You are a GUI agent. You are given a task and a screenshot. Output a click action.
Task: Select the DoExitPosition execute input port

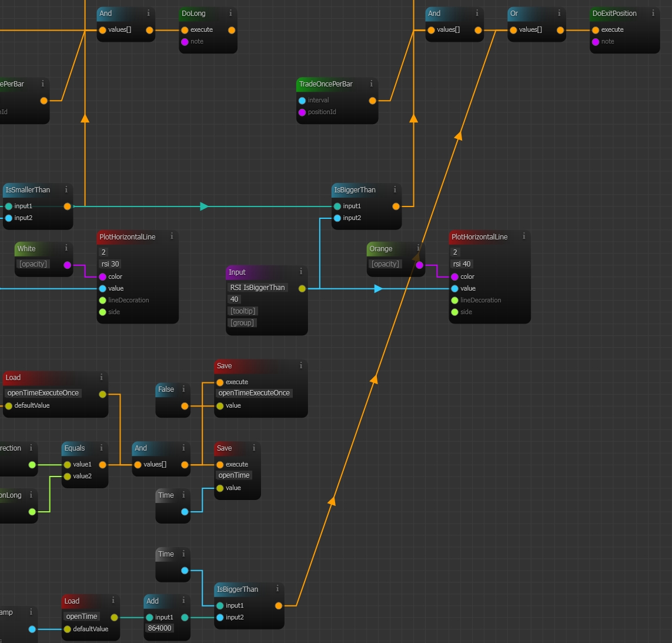tap(596, 30)
